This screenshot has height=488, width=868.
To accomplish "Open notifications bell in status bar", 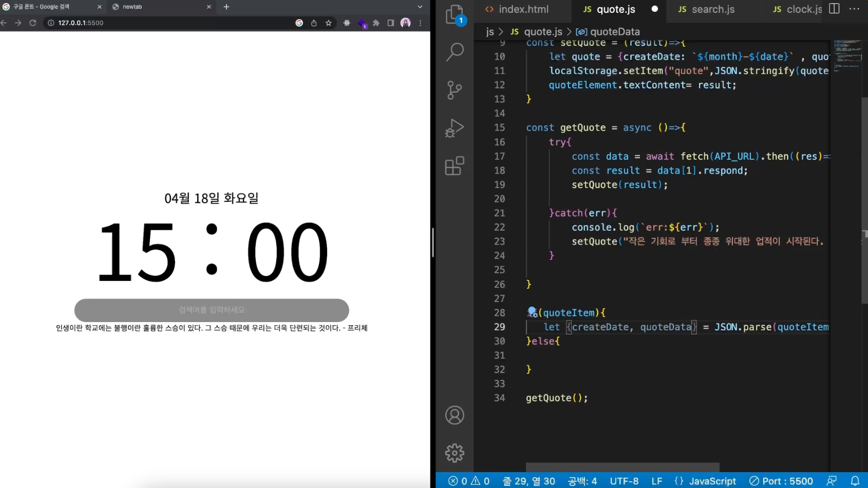I will [855, 481].
